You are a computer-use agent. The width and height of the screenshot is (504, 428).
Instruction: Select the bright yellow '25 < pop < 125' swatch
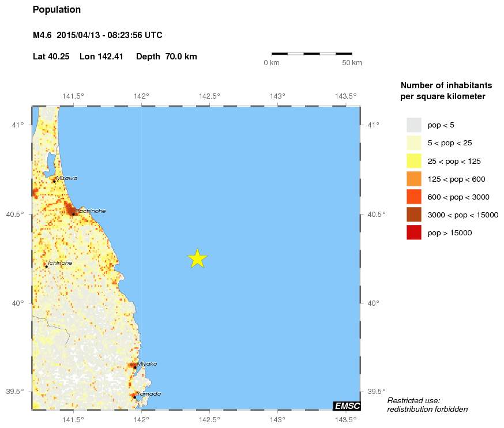(414, 161)
